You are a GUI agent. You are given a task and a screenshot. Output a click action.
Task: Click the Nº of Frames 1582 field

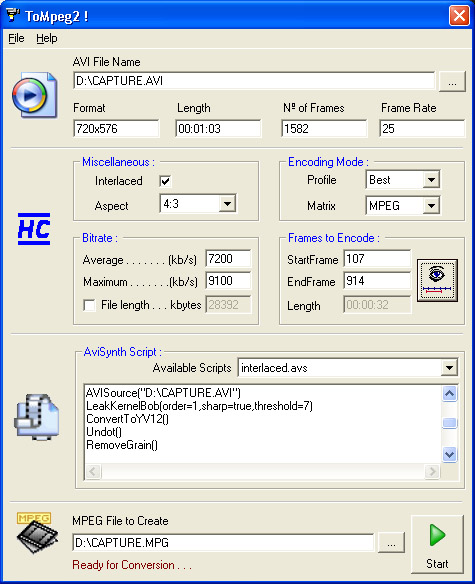pos(324,128)
